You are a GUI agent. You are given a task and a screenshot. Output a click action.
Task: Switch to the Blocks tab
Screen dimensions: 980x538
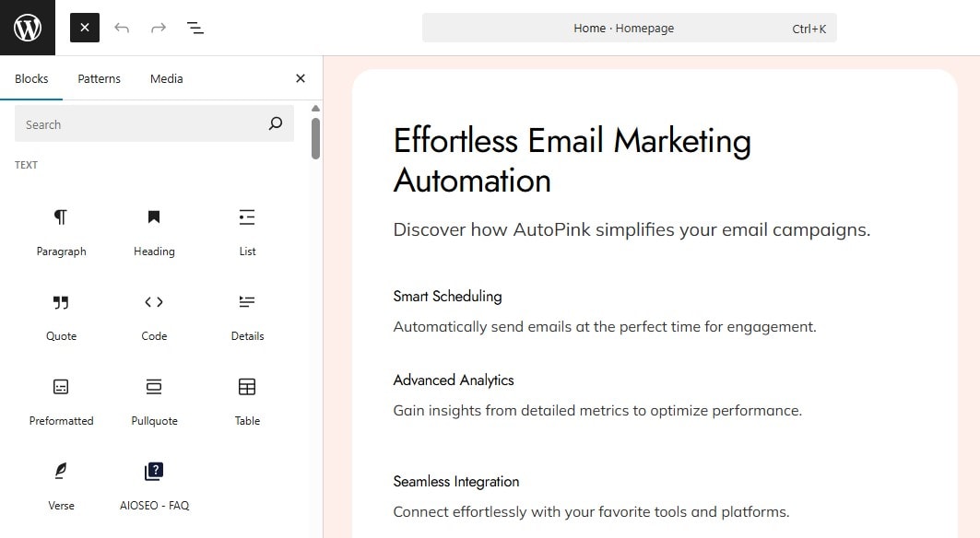click(31, 78)
